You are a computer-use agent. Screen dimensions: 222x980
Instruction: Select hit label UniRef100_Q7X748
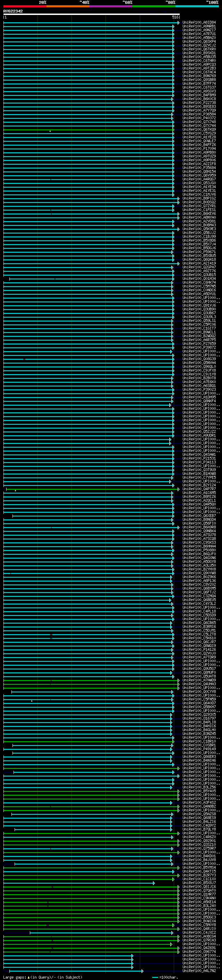tap(199, 122)
